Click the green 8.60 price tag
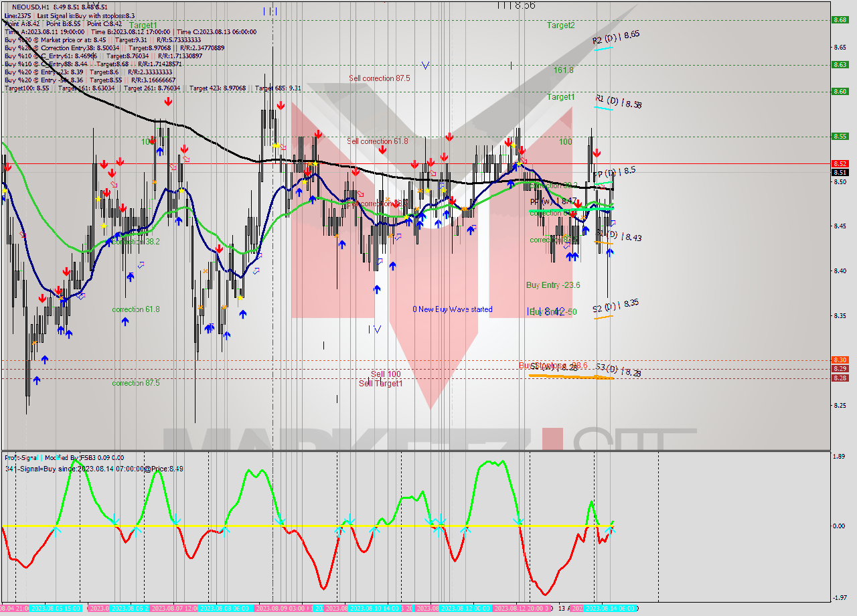 [x=840, y=91]
